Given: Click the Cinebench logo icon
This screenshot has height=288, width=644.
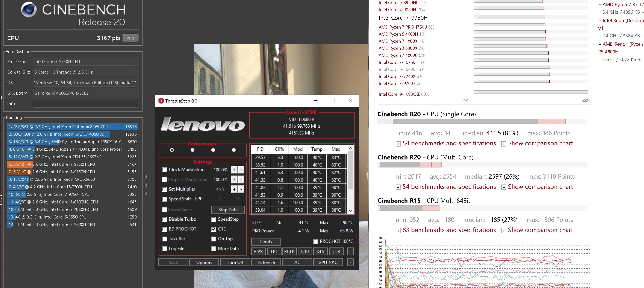Looking at the screenshot, I should [x=29, y=9].
